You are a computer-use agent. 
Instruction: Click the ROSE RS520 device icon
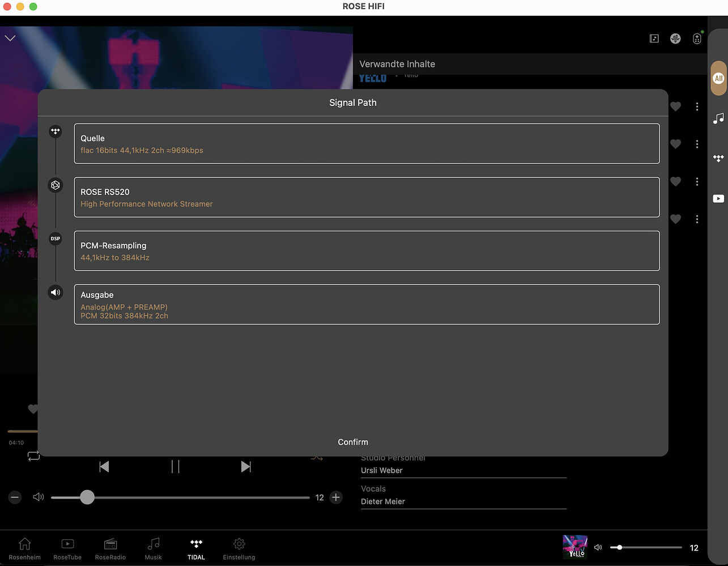[x=56, y=185]
